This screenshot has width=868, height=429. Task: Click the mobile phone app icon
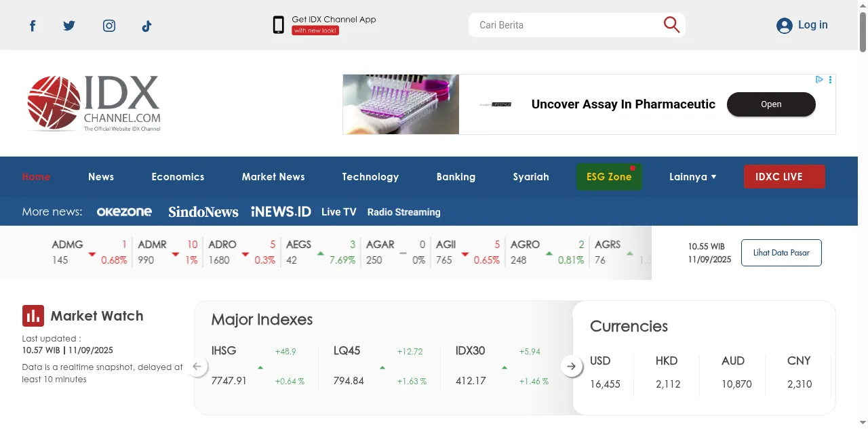pos(278,25)
